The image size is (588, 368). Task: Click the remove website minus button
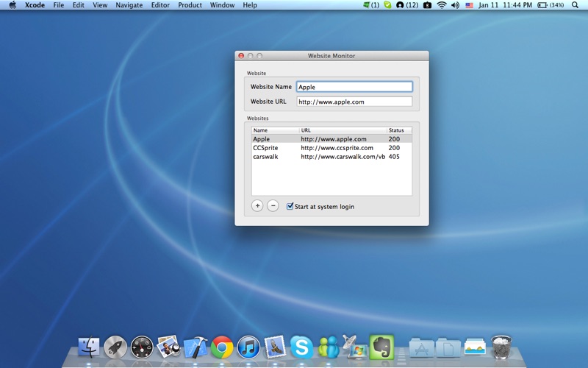pos(273,206)
